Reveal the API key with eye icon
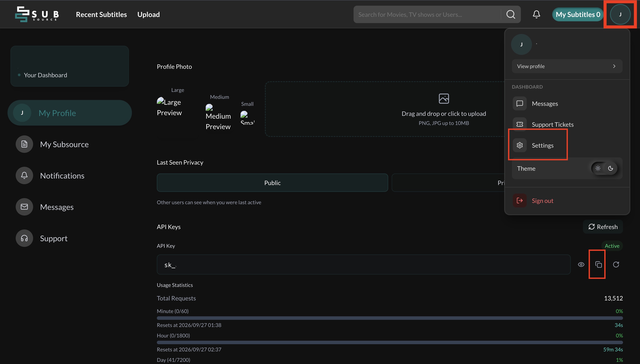This screenshot has height=364, width=640. tap(581, 265)
